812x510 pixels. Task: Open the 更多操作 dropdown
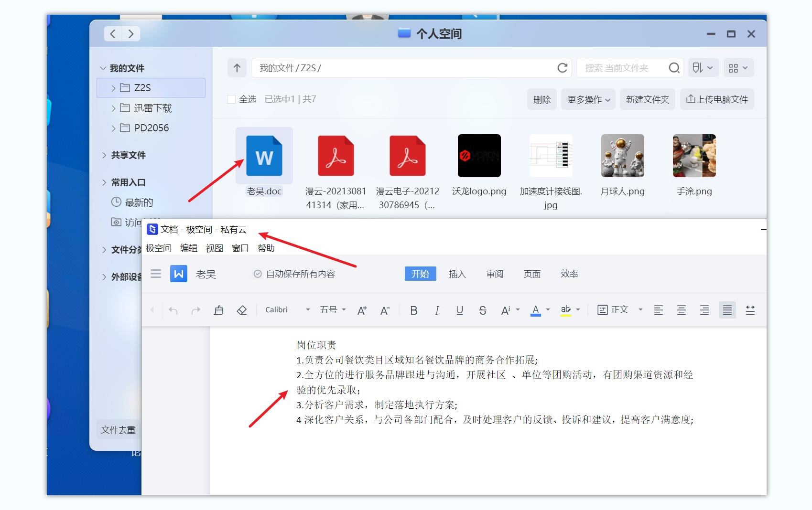588,99
